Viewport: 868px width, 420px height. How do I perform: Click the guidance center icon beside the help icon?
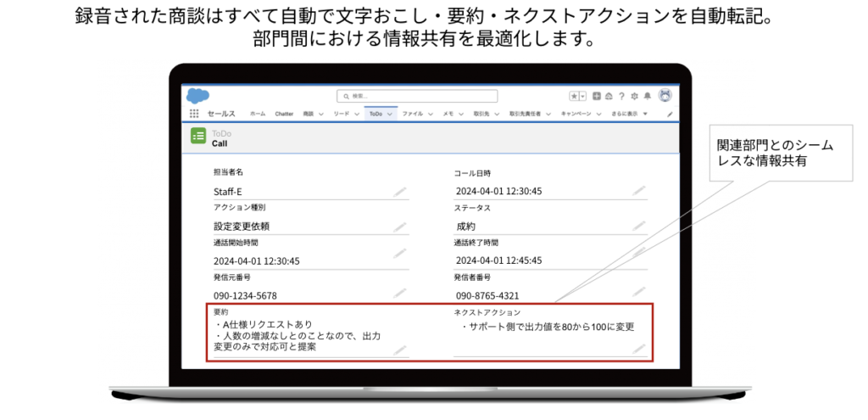[609, 96]
